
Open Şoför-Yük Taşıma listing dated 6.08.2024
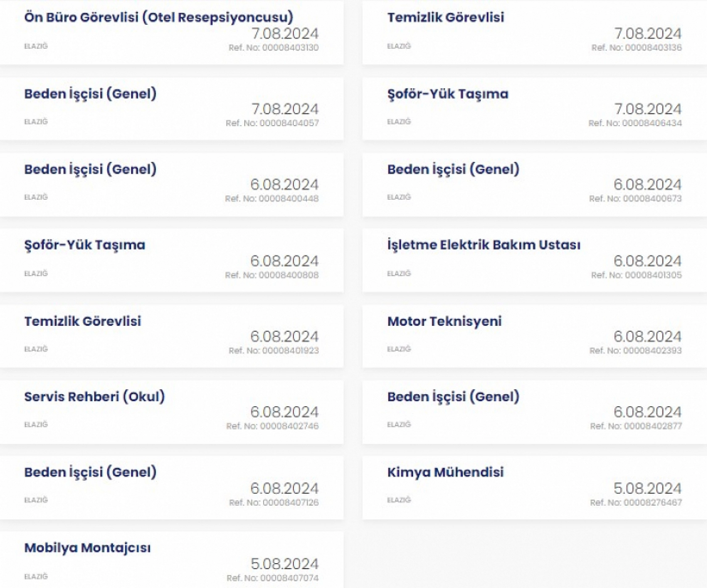pyautogui.click(x=84, y=245)
